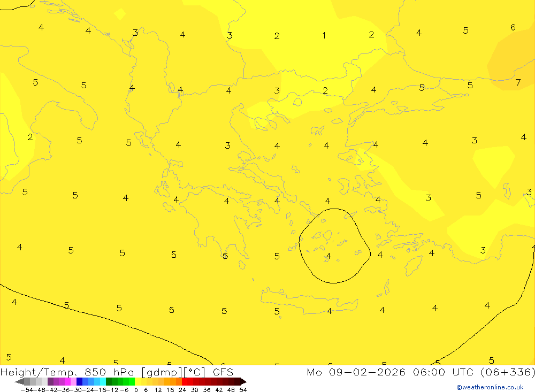Click the "54" legend label

(243, 390)
